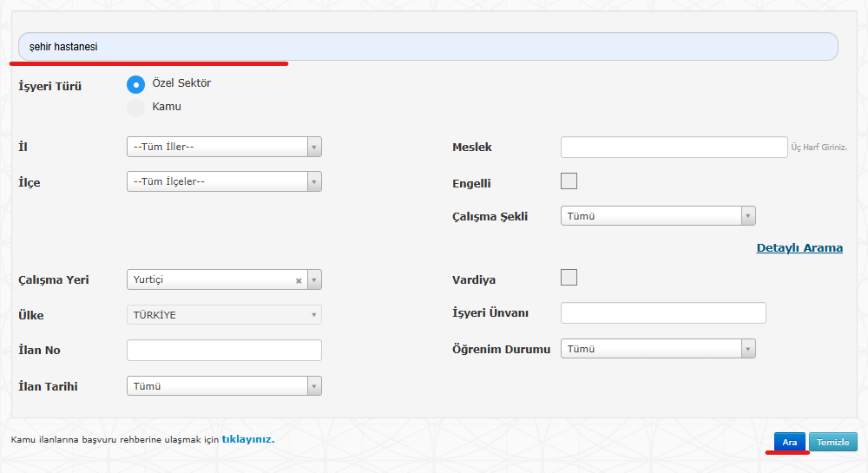The image size is (868, 473).
Task: Follow the tıklayınız guide link
Action: [x=248, y=439]
